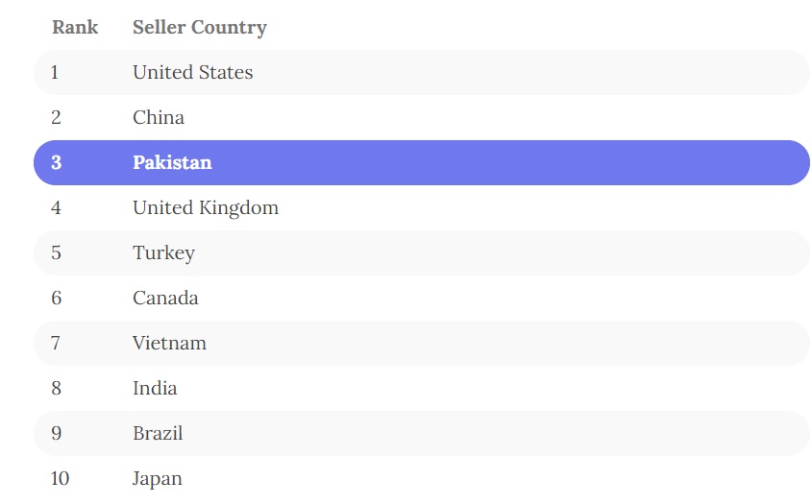
Task: Click the Seller Country column header
Action: [x=199, y=27]
